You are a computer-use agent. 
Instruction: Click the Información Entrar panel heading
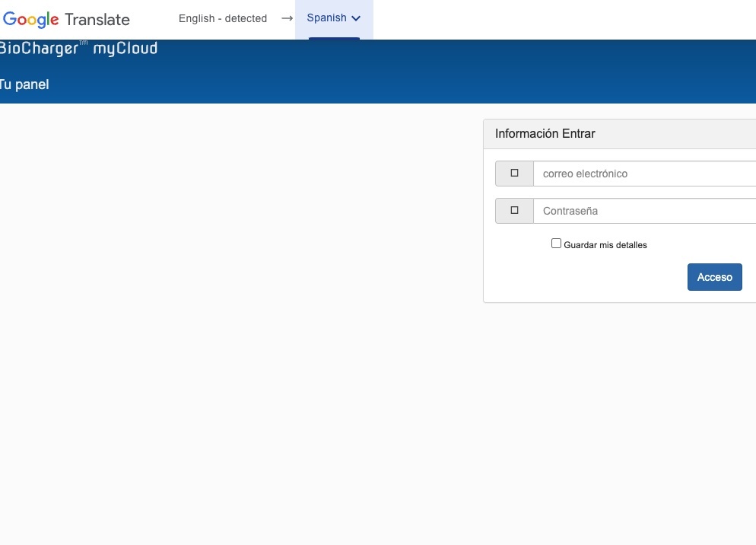(x=545, y=134)
